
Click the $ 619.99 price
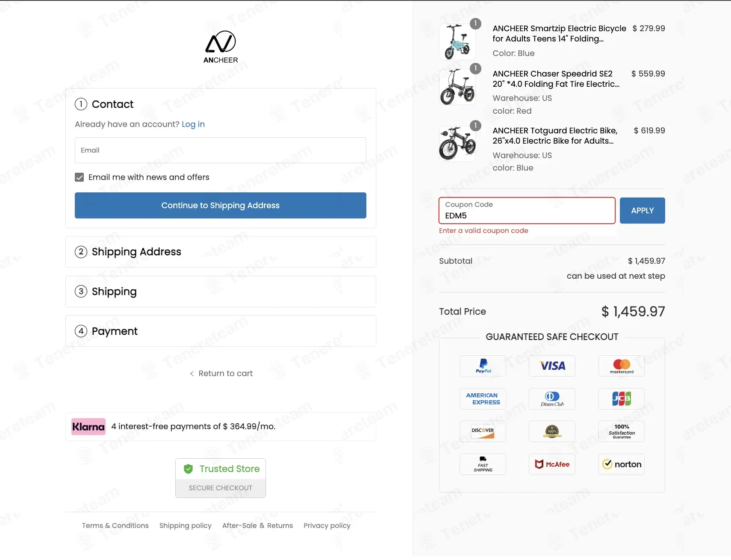click(x=649, y=131)
